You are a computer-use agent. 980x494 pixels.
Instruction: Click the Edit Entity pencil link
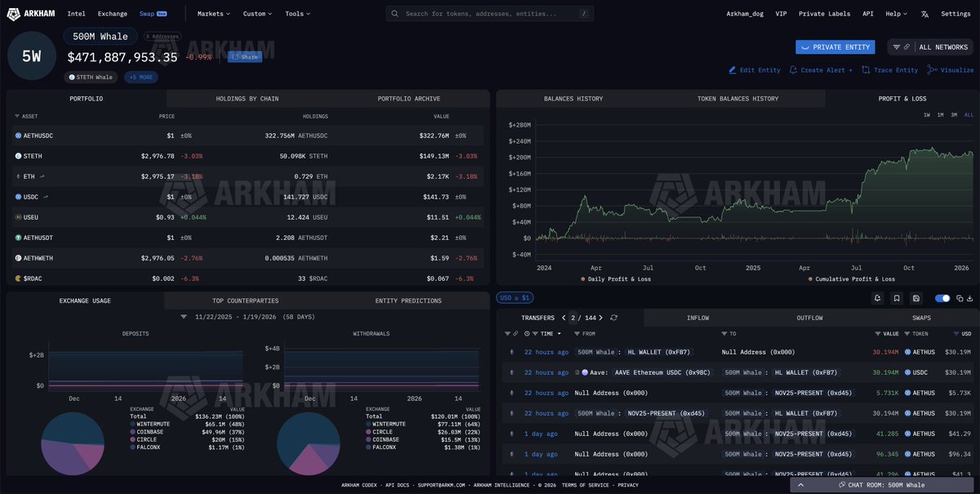tap(755, 70)
